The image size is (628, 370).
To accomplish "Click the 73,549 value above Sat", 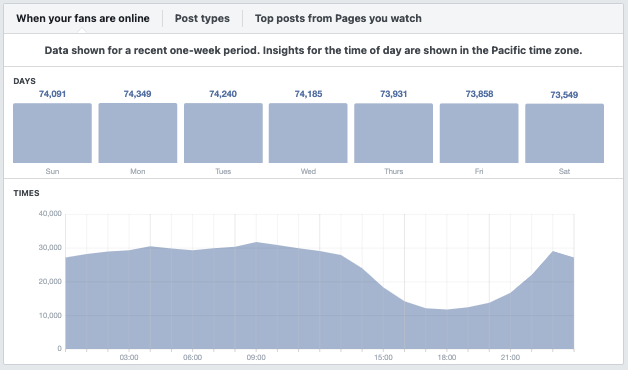I will (564, 95).
